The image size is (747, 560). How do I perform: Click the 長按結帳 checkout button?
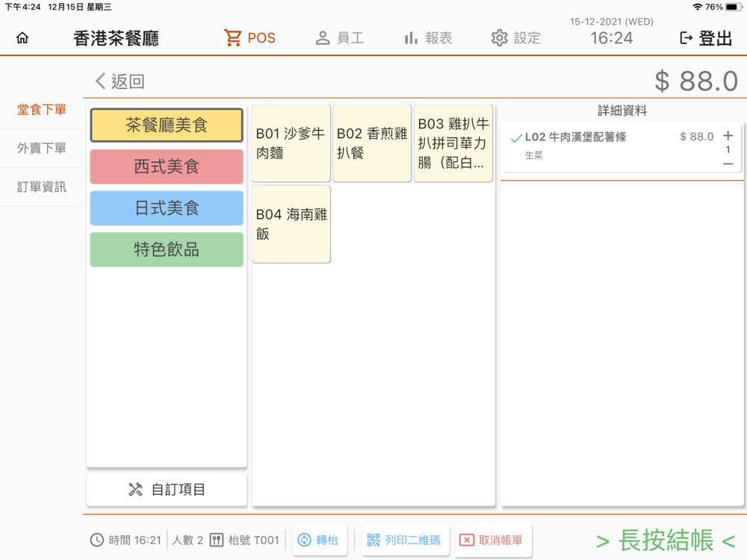click(666, 541)
